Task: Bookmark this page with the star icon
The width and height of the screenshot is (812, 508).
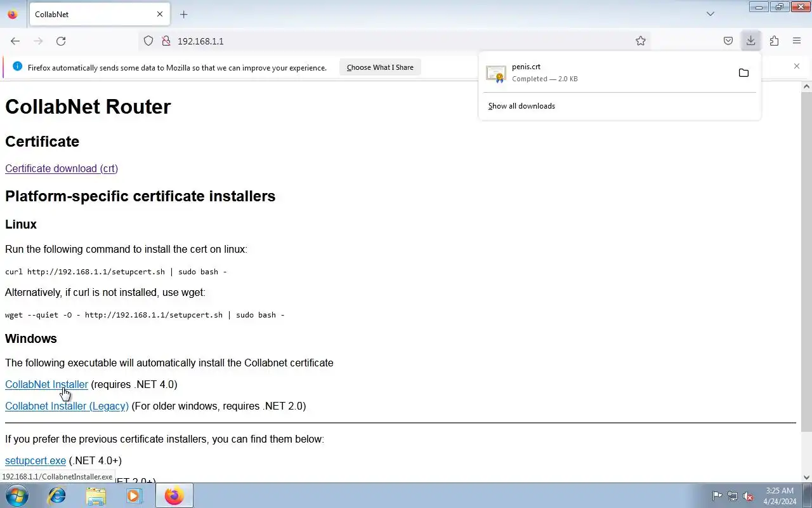Action: [641, 41]
